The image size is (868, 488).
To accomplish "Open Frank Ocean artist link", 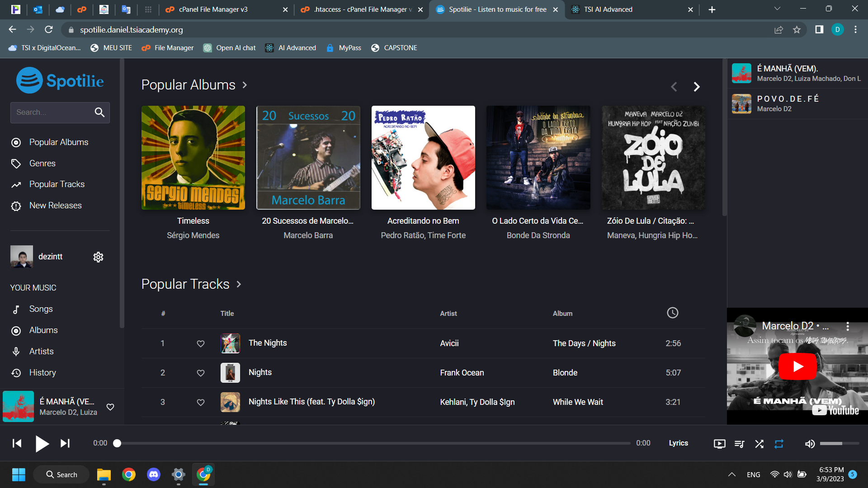I will point(462,373).
